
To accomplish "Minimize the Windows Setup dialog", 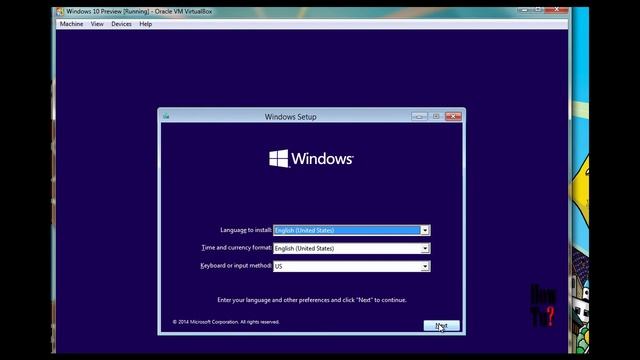I will click(419, 116).
